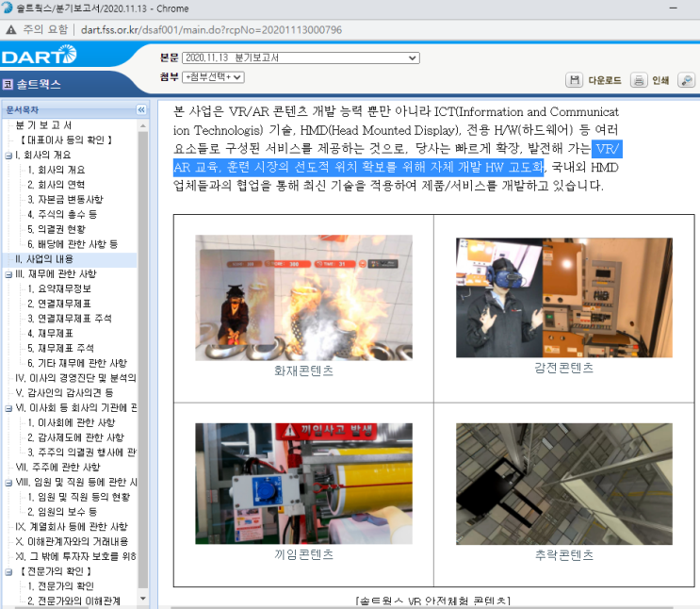
Task: Click the tree panel scrollbar down arrow
Action: point(143,599)
